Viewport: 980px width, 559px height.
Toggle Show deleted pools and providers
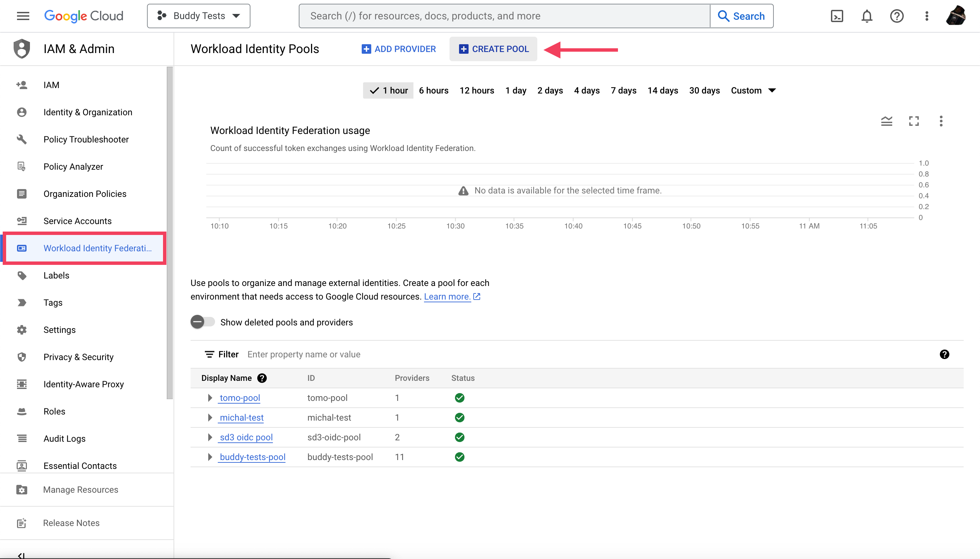pyautogui.click(x=202, y=322)
